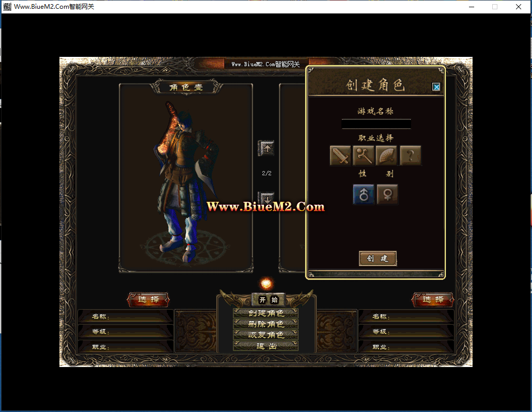Click the 游戏名称 name input field
532x412 pixels.
pyautogui.click(x=376, y=124)
